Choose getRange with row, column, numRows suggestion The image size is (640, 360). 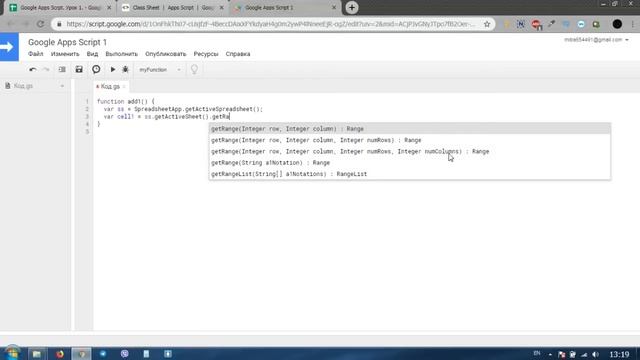point(410,140)
